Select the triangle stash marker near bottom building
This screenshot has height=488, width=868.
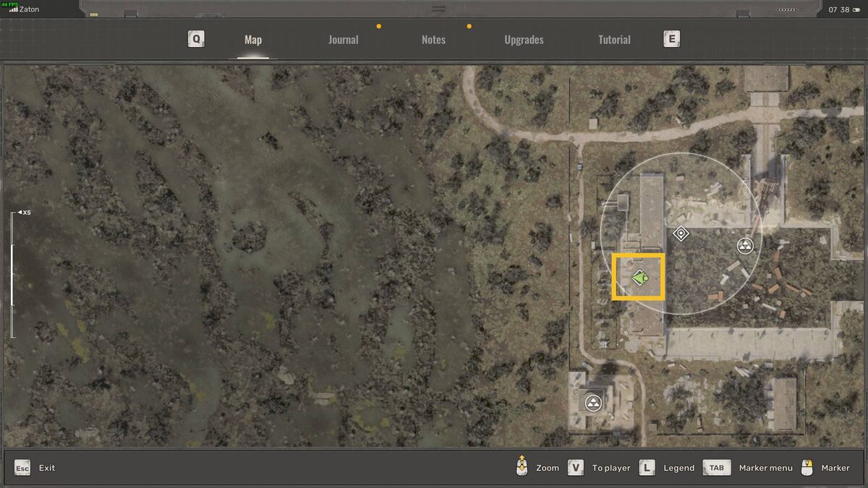[593, 402]
